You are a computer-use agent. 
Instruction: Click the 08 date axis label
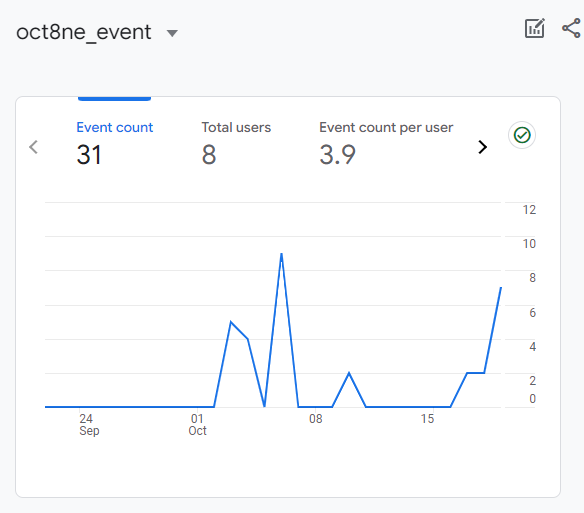pos(315,419)
